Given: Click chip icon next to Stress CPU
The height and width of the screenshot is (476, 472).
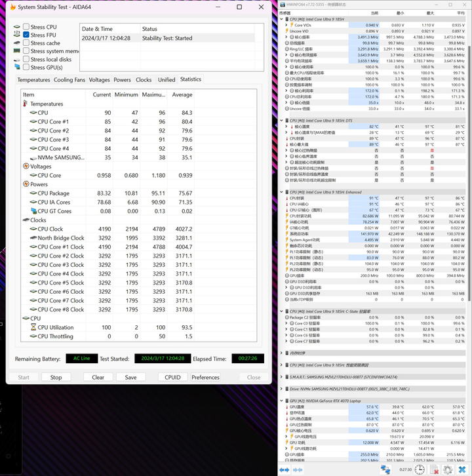Looking at the screenshot, I should pos(17,27).
